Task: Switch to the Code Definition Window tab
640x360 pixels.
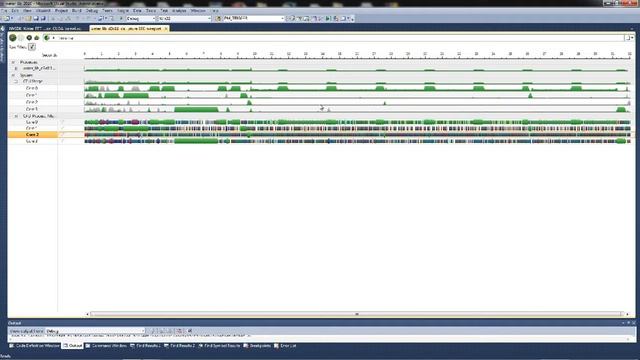Action: pyautogui.click(x=35, y=346)
